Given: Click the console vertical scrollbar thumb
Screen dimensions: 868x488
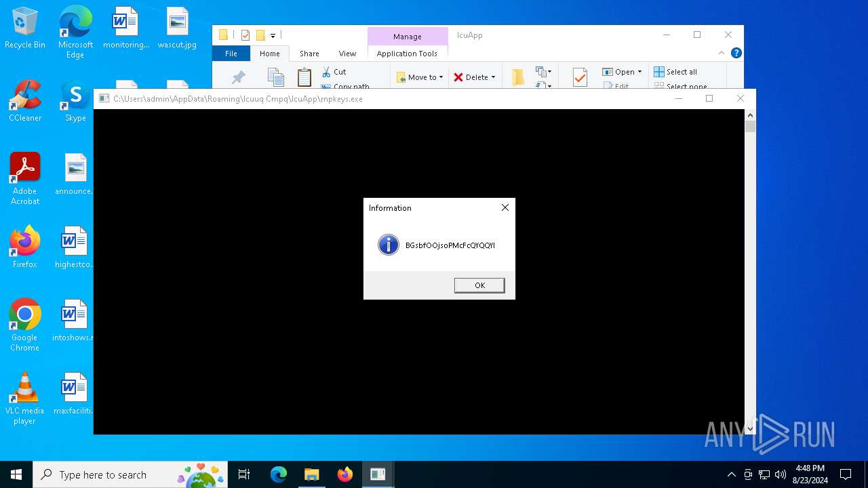Looking at the screenshot, I should 750,126.
